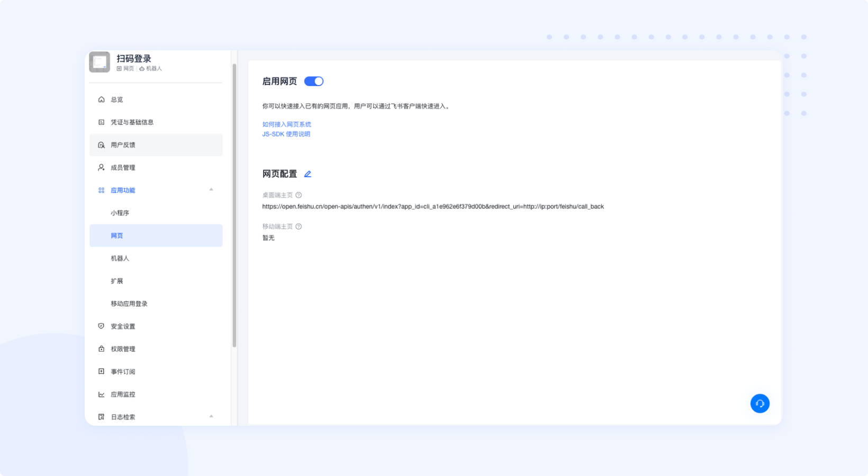This screenshot has width=868, height=476.
Task: Open the 如何接入网页系统 link
Action: (286, 124)
